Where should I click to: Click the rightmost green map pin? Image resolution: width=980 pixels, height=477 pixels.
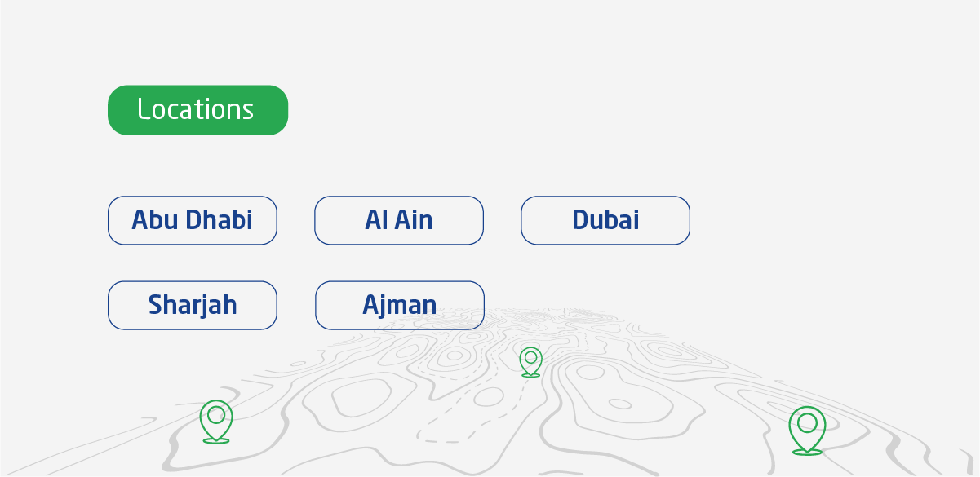(x=807, y=430)
